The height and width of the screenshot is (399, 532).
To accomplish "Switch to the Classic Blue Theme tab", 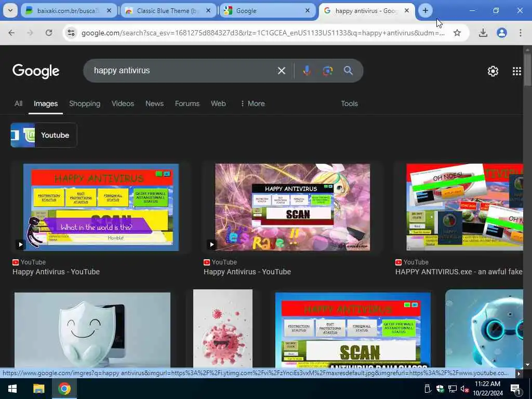I will 168,11.
